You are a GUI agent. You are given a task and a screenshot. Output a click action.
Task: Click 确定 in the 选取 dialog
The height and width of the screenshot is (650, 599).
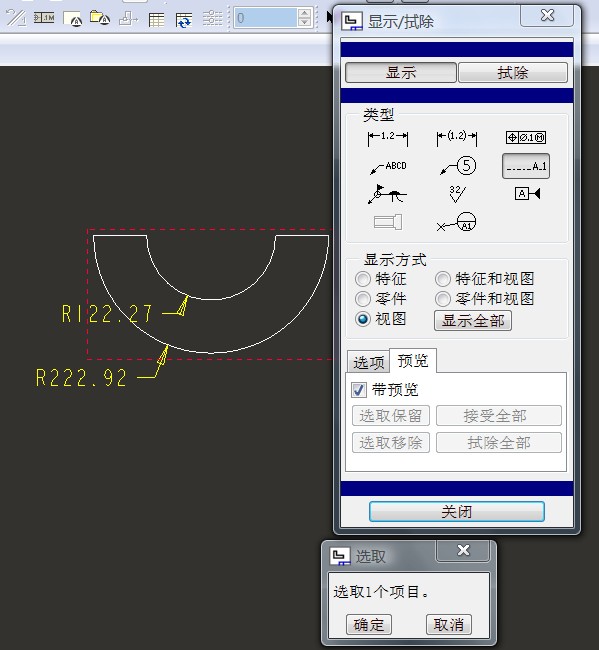tap(369, 624)
